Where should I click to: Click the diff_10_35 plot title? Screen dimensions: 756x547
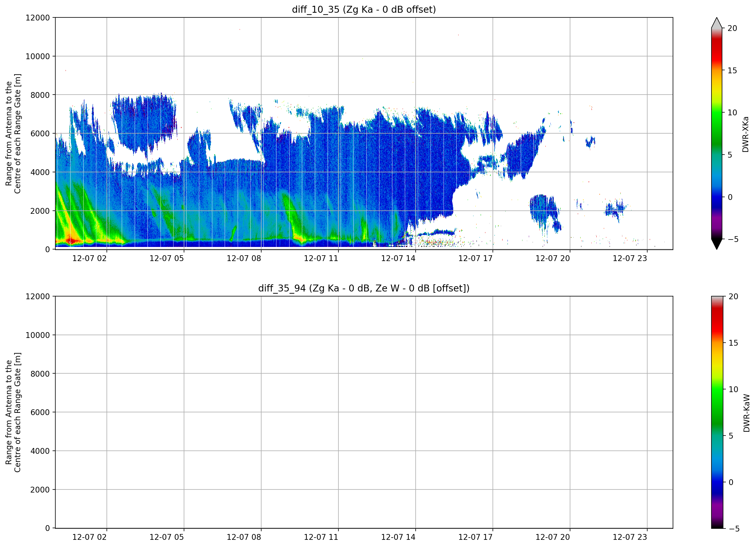(x=364, y=9)
